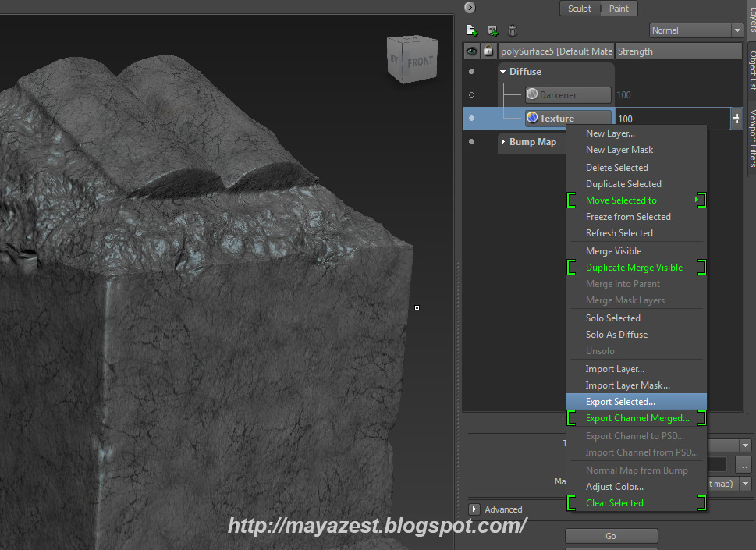Click the plus icon beside the Texture layer strength

coord(736,118)
